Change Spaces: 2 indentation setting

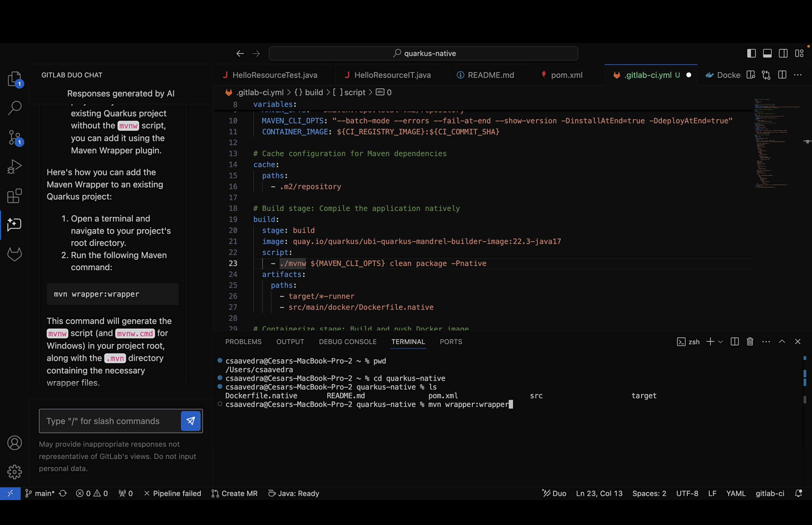[x=649, y=493]
